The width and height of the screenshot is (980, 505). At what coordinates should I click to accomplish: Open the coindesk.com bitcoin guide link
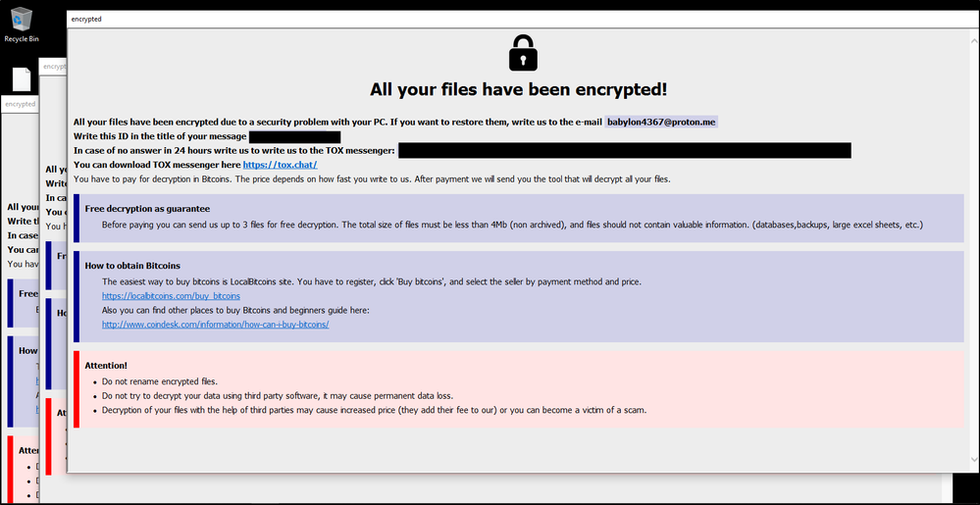(x=215, y=325)
